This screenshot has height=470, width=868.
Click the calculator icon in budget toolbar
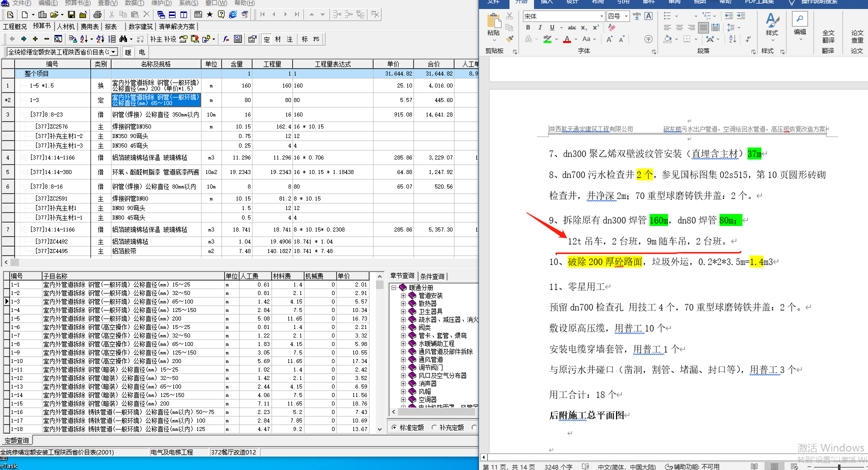198,14
